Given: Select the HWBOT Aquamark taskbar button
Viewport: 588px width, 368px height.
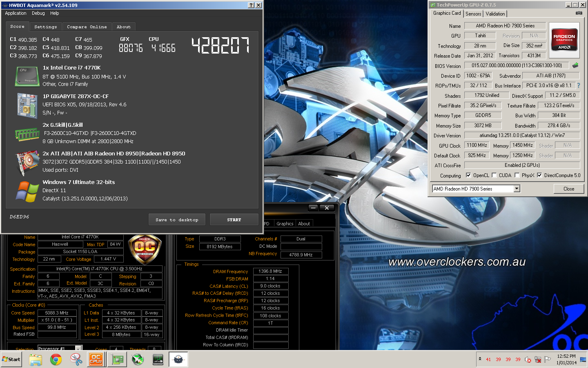Looking at the screenshot, I should point(178,359).
